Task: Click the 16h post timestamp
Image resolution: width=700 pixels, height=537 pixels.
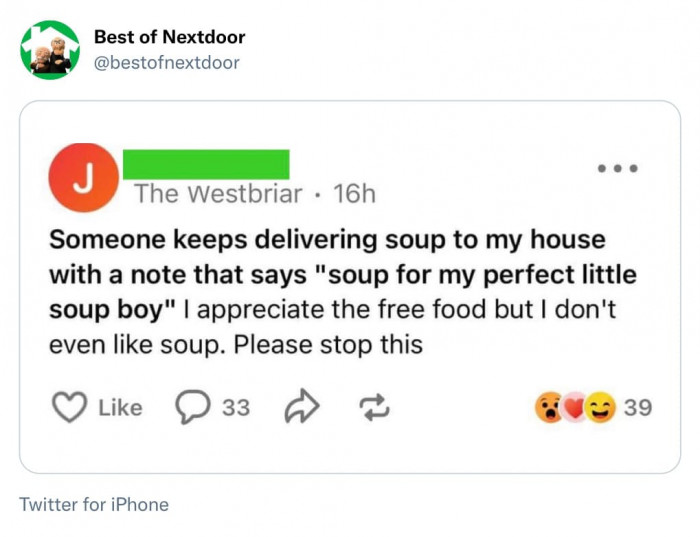Action: [354, 194]
